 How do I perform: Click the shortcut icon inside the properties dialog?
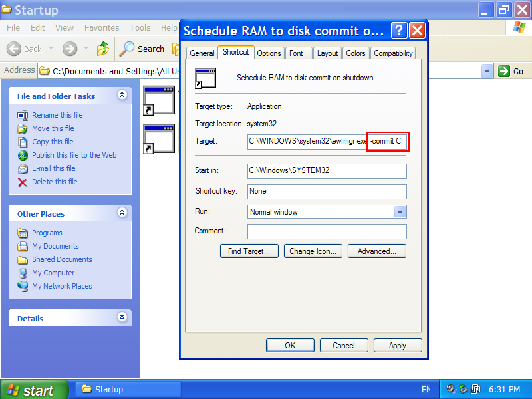coord(205,78)
